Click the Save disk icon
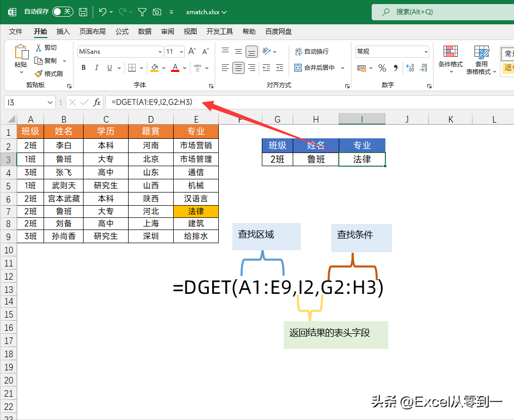 pos(83,12)
